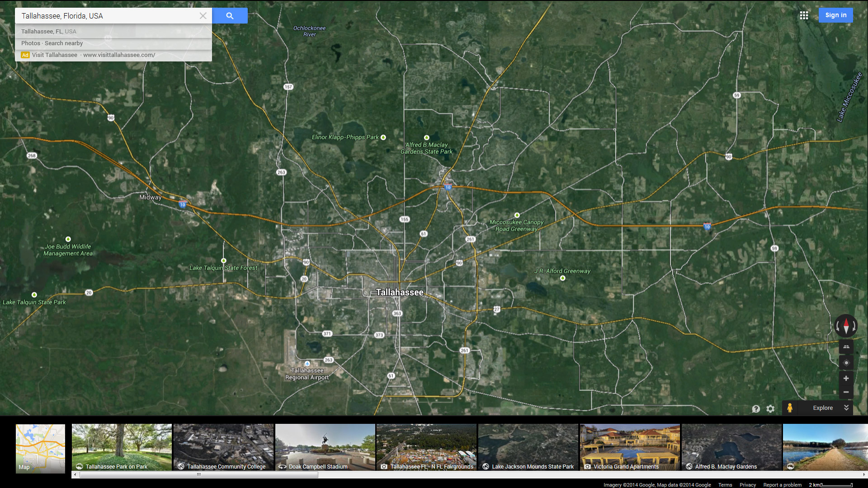Open Search nearby option
This screenshot has width=868, height=488.
tap(64, 43)
